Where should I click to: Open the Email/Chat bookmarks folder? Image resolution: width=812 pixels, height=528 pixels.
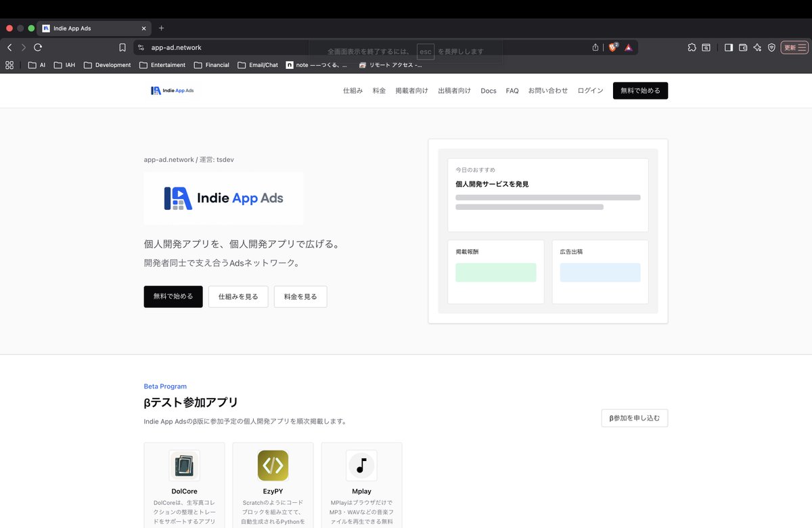(258, 65)
